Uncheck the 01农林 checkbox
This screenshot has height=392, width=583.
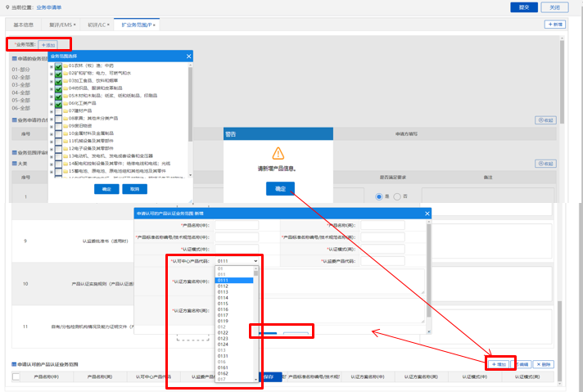(x=58, y=66)
